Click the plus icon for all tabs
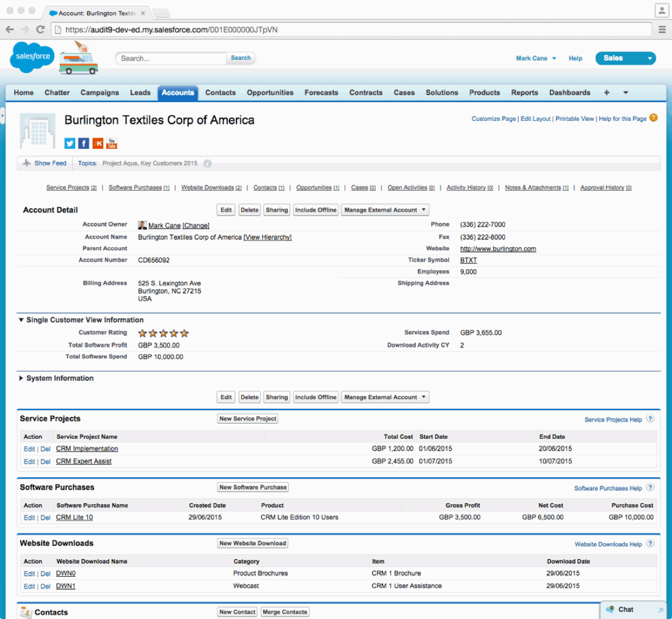 pyautogui.click(x=607, y=93)
